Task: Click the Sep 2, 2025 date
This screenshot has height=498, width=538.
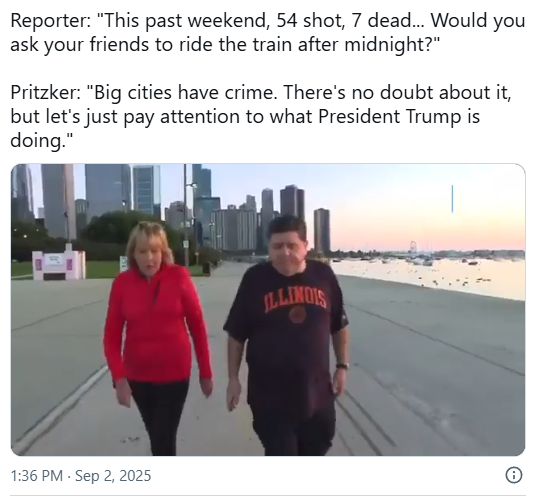Action: pos(113,476)
